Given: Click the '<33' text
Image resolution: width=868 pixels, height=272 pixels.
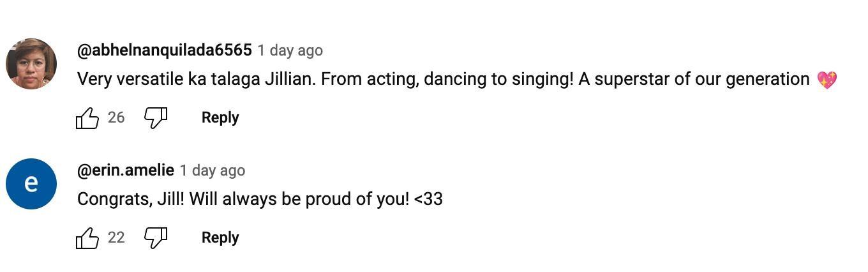Looking at the screenshot, I should tap(428, 199).
